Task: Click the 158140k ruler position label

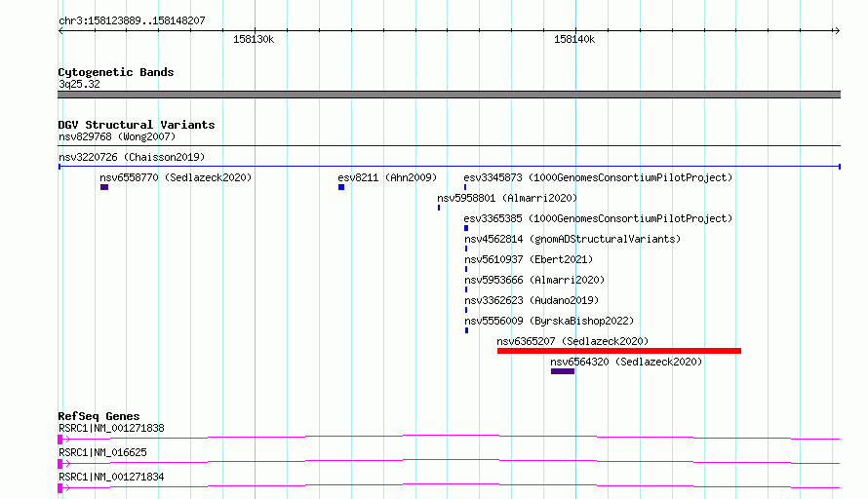Action: coord(574,39)
